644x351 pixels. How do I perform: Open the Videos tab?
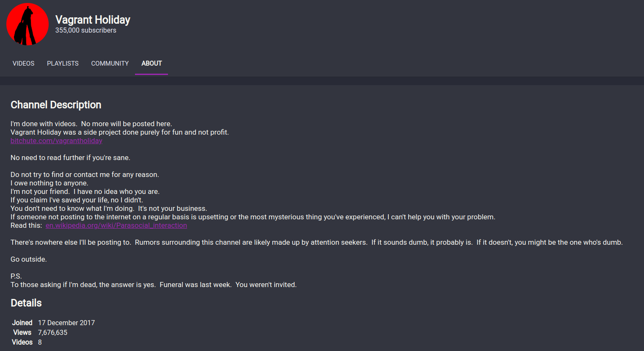(24, 64)
